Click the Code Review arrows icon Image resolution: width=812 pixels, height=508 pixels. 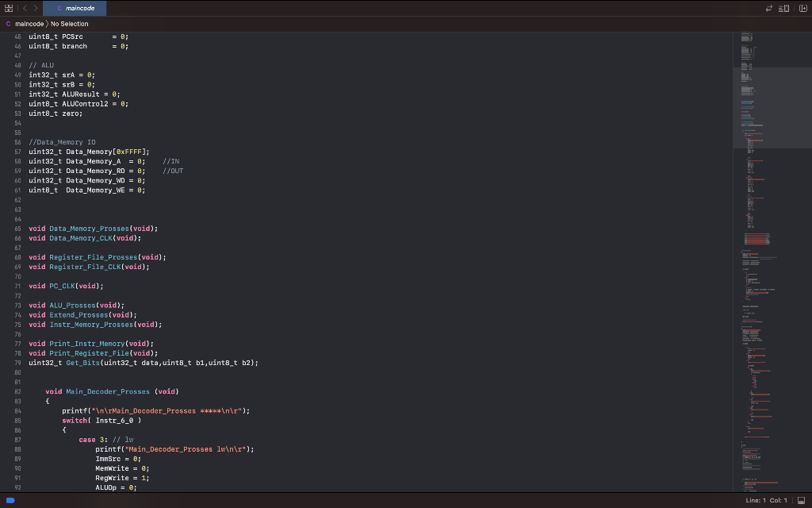(x=768, y=8)
